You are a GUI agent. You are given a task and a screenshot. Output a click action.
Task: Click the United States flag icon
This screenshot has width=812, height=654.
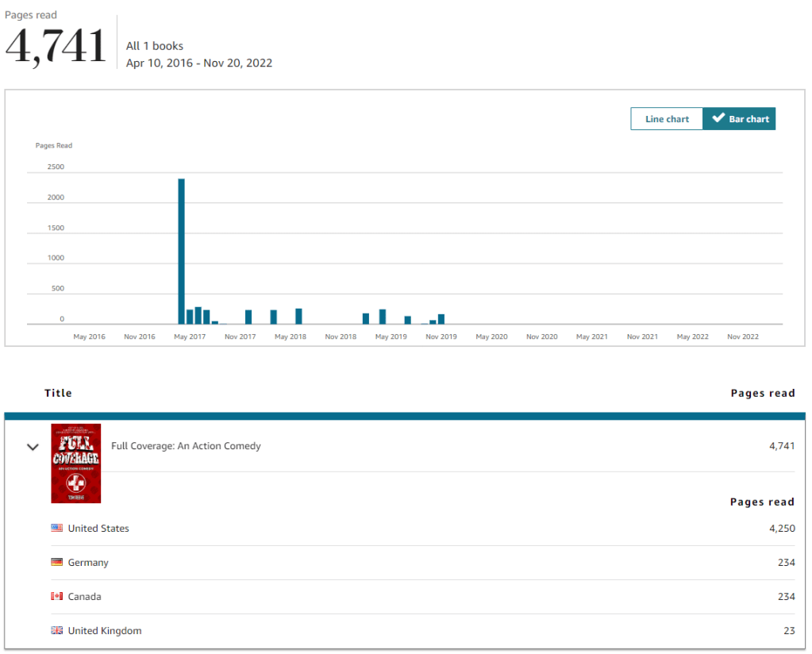point(56,528)
